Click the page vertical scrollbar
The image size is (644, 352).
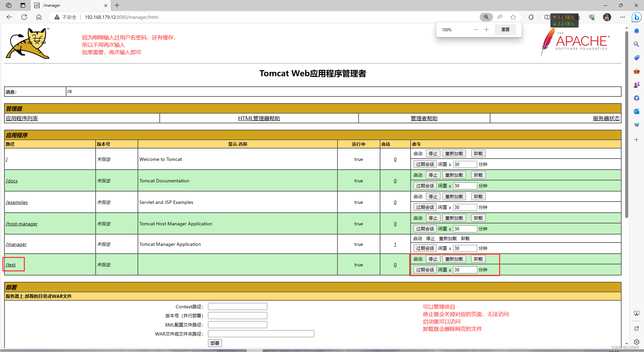(627, 124)
